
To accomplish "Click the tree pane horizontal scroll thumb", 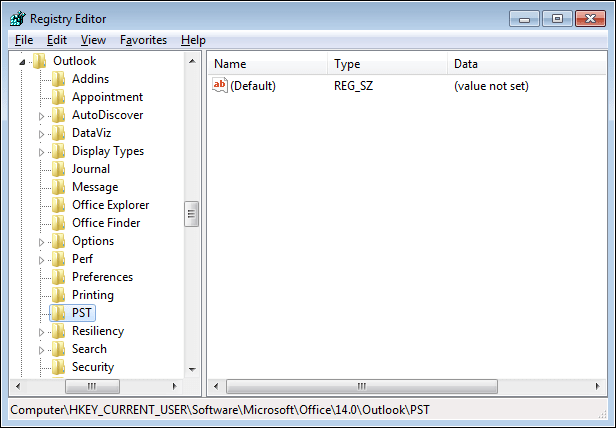I will (92, 386).
